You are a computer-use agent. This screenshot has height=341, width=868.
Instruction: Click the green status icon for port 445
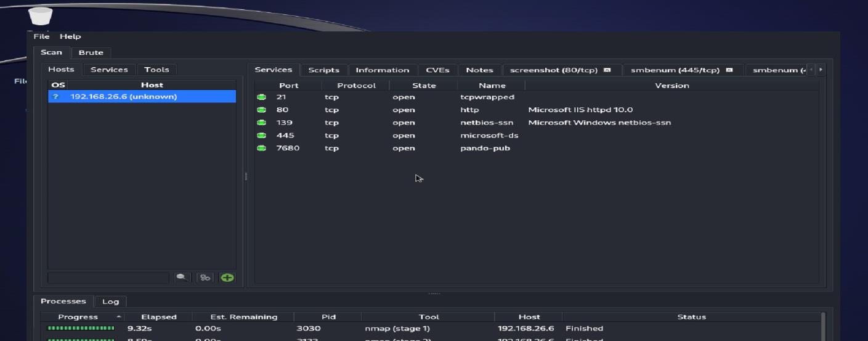click(x=261, y=136)
